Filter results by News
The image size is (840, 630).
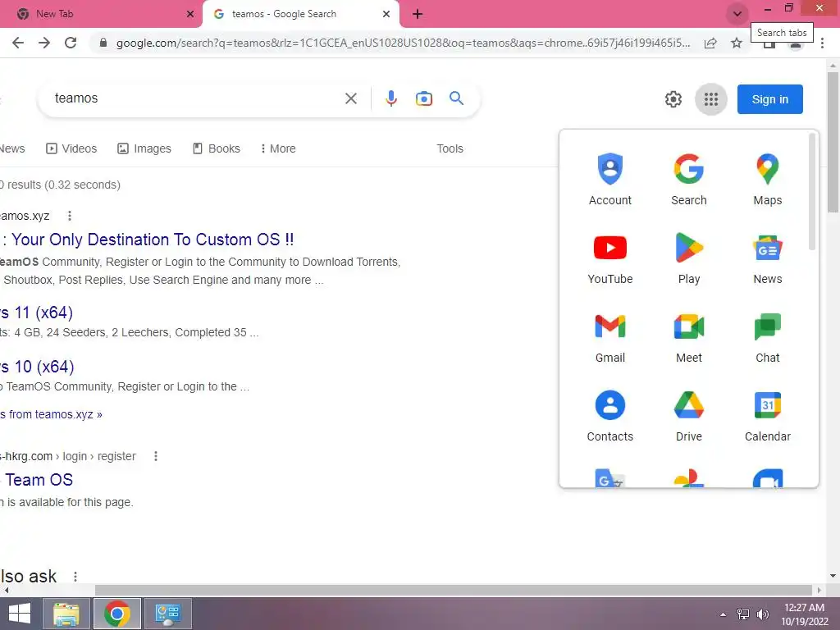11,148
